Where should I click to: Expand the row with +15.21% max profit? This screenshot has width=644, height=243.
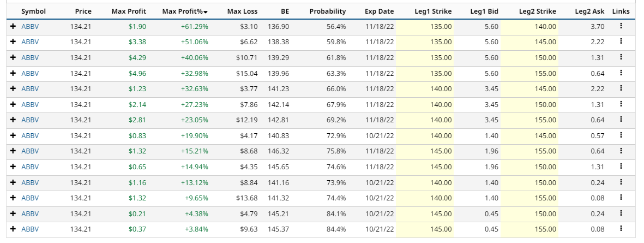[x=13, y=151]
